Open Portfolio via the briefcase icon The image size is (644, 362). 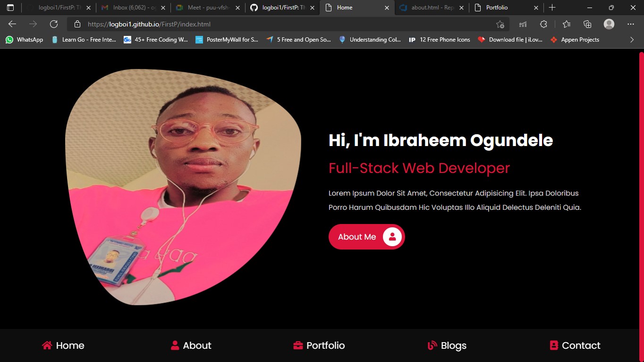(297, 345)
